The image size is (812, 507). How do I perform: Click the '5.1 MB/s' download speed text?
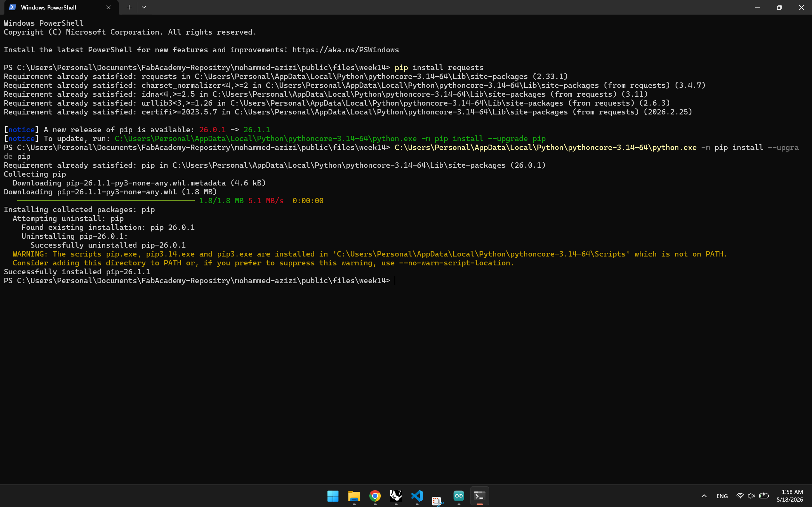(x=266, y=201)
